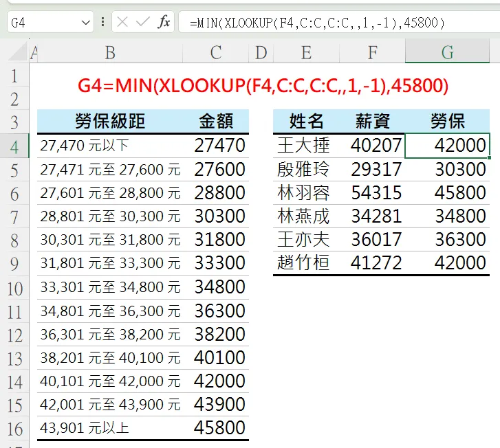Viewport: 500px width, 448px height.
Task: Select column E header
Action: pos(306,52)
